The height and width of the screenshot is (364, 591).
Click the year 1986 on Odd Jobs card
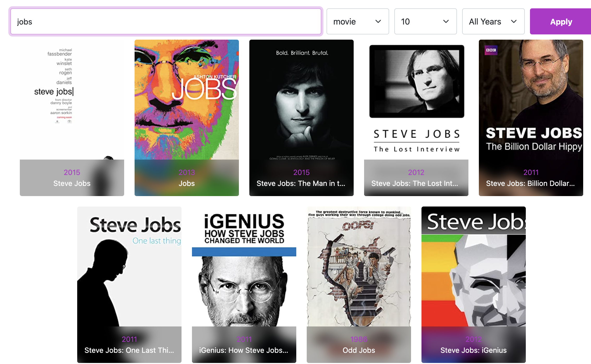[359, 339]
